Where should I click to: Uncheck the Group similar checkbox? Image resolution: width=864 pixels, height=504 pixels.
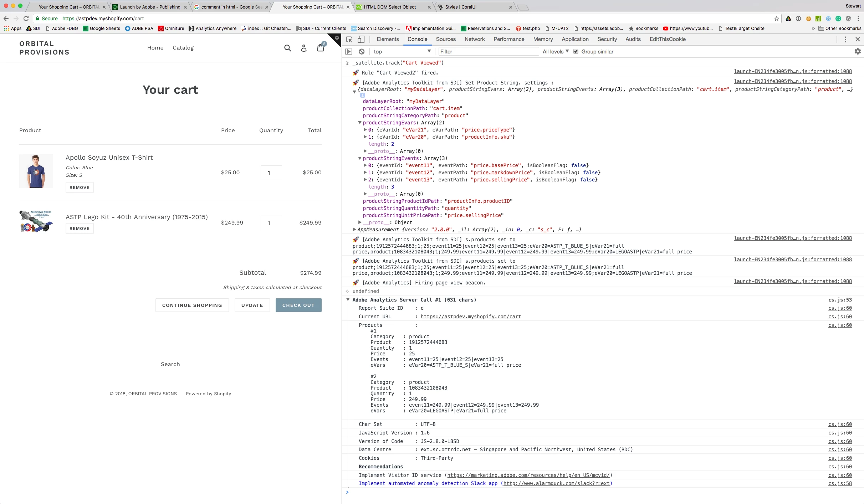coord(576,52)
